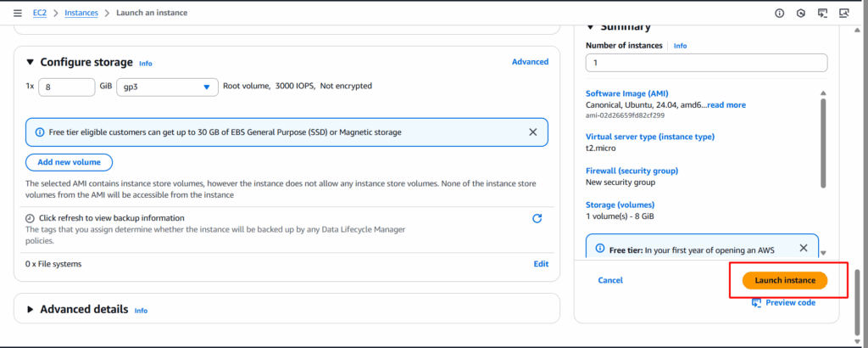868x348 pixels.
Task: Click the Number of instances field
Action: click(705, 63)
